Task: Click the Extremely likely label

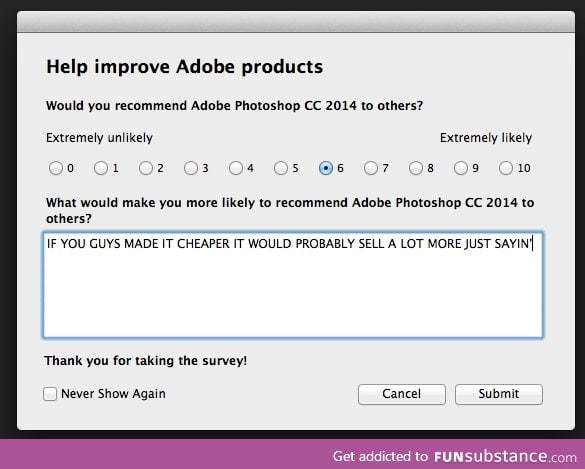Action: pos(486,138)
